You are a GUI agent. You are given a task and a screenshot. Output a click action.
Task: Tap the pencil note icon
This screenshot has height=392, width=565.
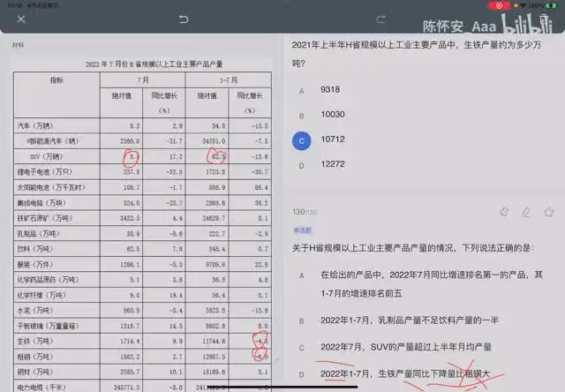click(x=527, y=212)
